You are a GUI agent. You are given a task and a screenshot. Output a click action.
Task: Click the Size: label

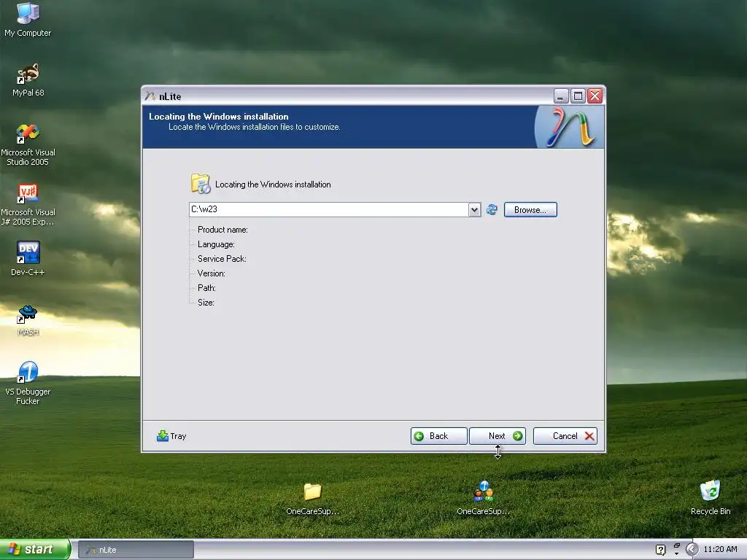pyautogui.click(x=206, y=303)
